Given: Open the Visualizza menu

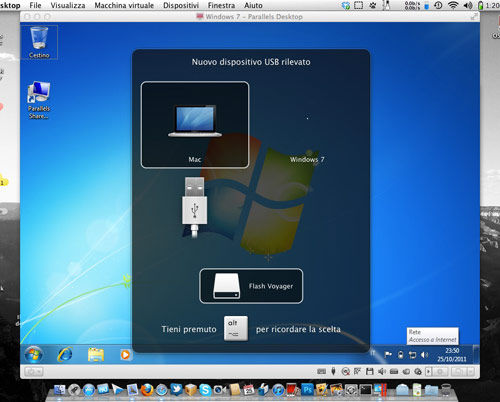Looking at the screenshot, I should coord(68,5).
